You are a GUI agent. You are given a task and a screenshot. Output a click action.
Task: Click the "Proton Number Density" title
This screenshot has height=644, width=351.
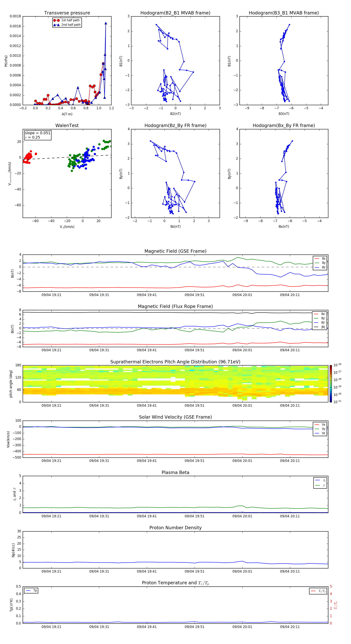175,528
